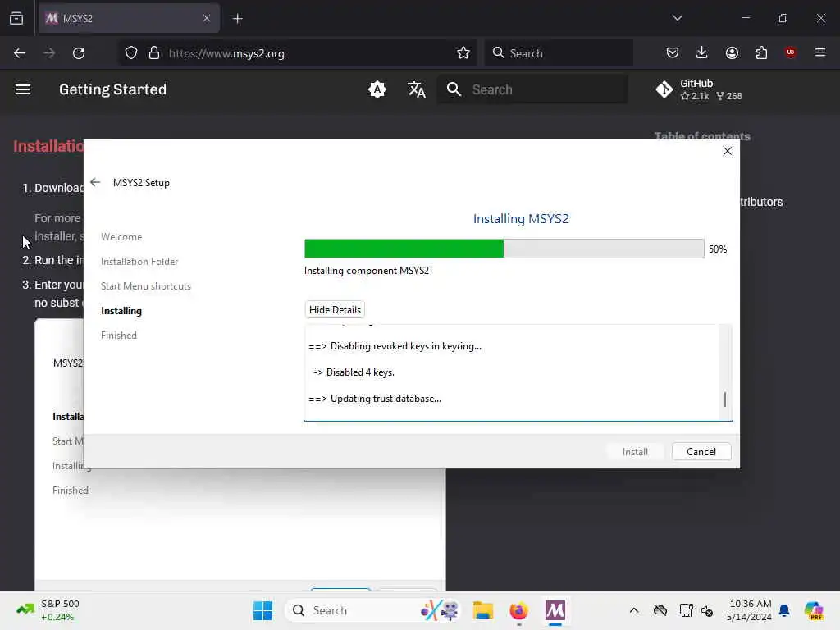Select Start Menu shortcuts step
Viewport: 840px width, 630px height.
tap(146, 286)
